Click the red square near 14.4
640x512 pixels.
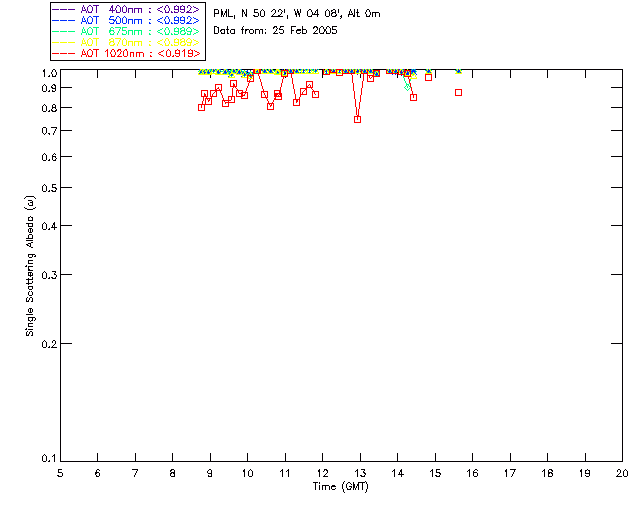pyautogui.click(x=413, y=98)
